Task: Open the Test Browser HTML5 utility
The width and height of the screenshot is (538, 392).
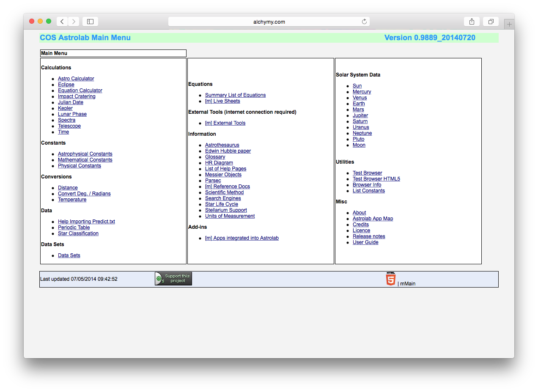Action: 376,178
